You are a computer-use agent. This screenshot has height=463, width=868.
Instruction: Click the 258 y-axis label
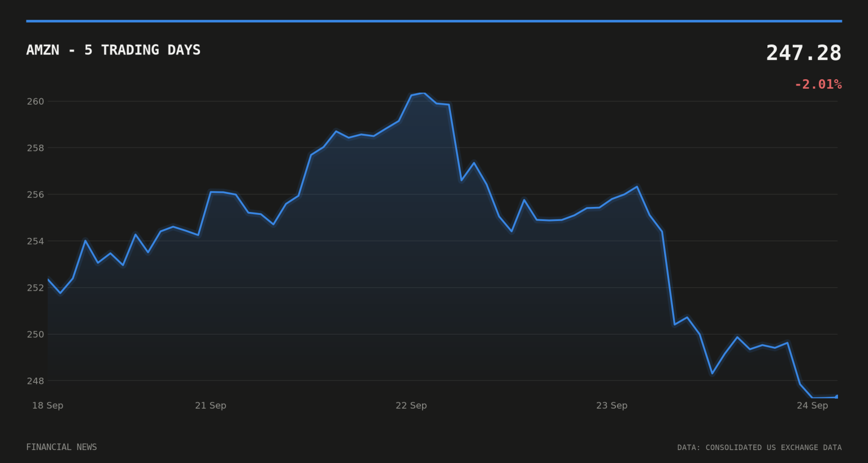(35, 148)
